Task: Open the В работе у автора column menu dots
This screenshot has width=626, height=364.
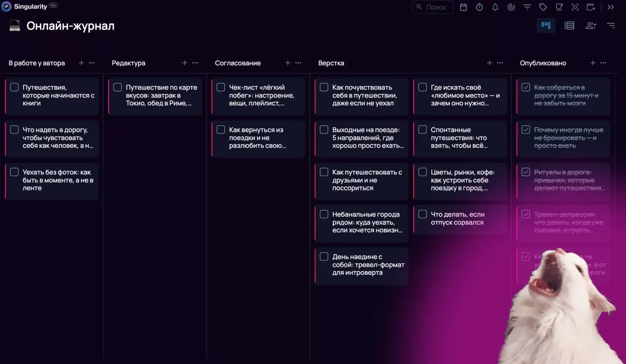Action: tap(92, 63)
